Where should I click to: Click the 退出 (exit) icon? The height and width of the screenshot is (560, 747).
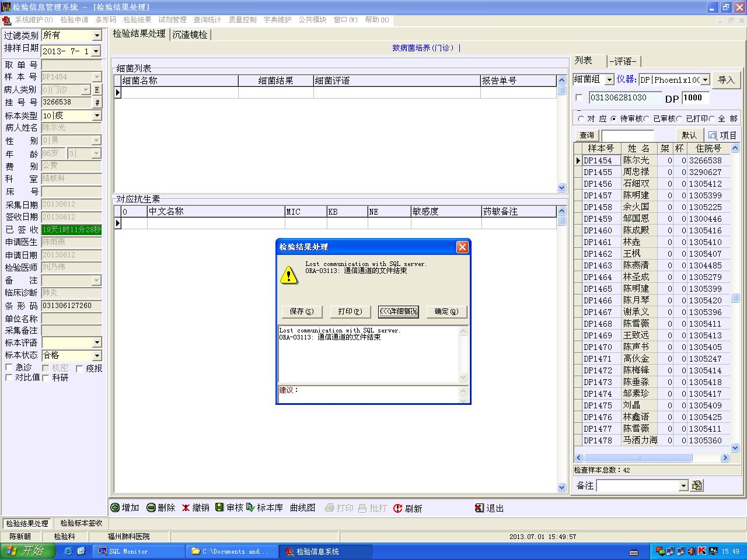pyautogui.click(x=479, y=508)
